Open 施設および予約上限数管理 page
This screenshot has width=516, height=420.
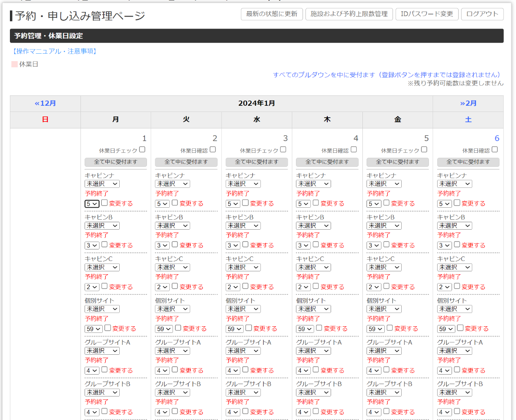pos(349,14)
